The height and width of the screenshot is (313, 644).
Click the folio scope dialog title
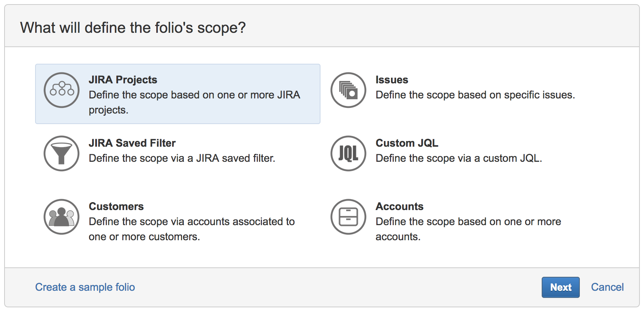(x=133, y=27)
